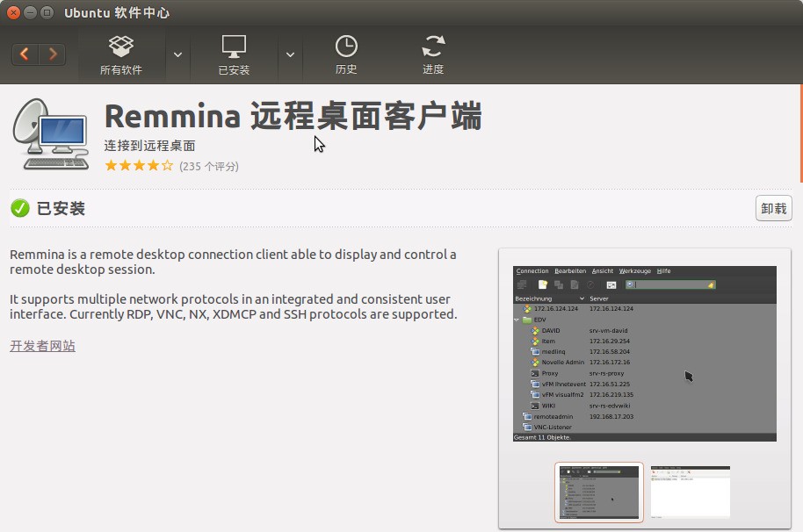This screenshot has height=532, width=803.
Task: Click the 卸载 (Uninstall) button
Action: [x=773, y=208]
